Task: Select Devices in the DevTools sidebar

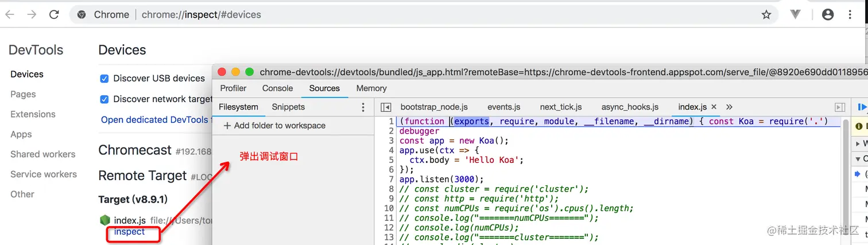Action: 27,74
